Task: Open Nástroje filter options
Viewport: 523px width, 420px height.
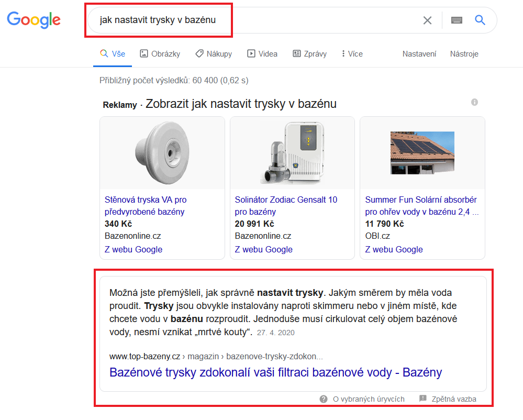Action: pos(464,54)
